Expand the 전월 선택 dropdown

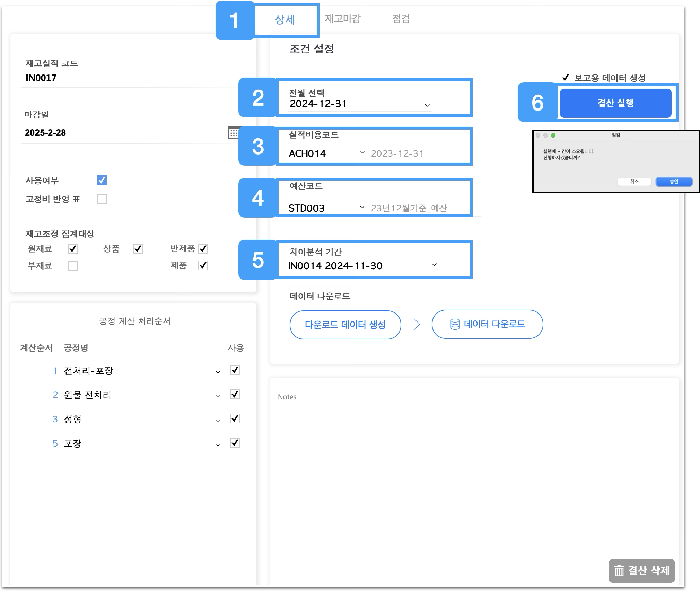click(x=427, y=105)
